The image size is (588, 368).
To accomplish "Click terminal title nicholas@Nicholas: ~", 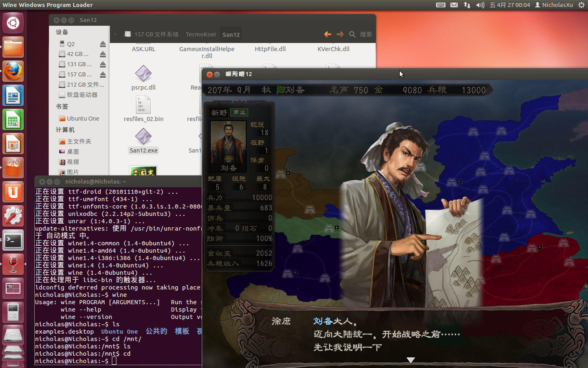I will click(x=96, y=182).
